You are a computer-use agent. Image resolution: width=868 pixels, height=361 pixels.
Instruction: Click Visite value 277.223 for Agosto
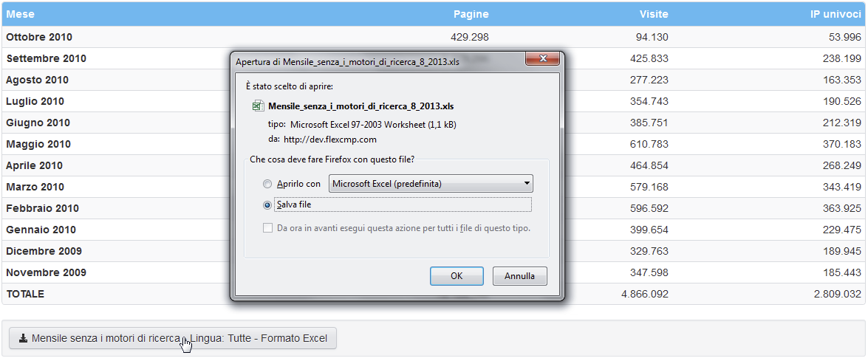click(649, 80)
